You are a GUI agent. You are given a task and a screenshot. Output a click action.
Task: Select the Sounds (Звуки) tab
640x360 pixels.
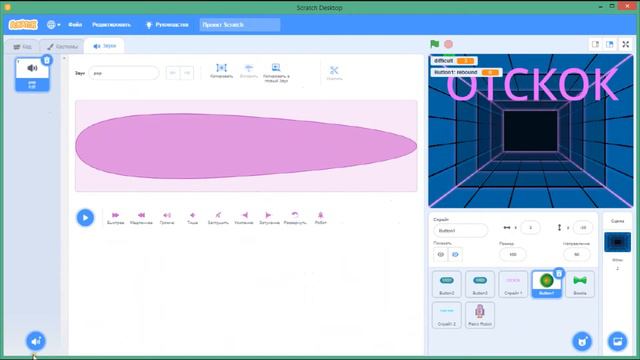(104, 46)
